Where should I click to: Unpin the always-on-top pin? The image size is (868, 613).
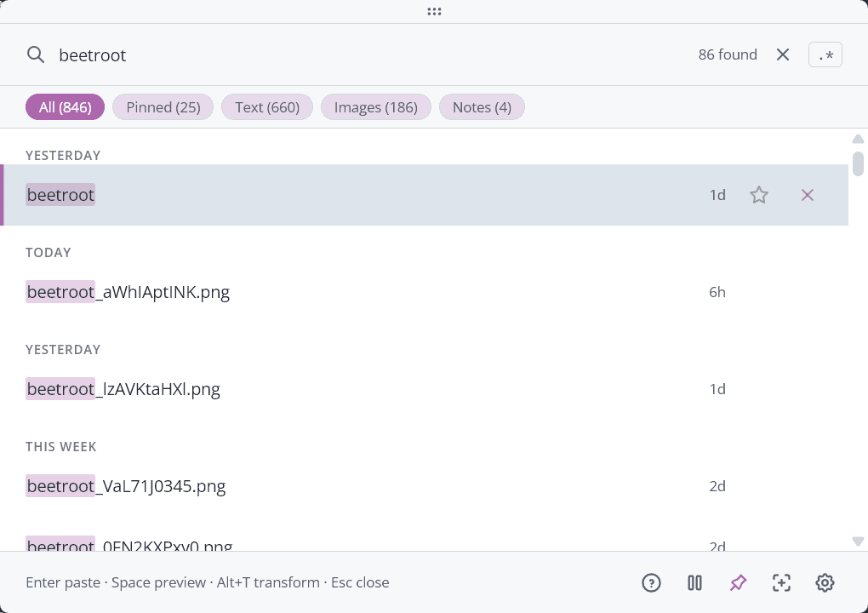[738, 582]
